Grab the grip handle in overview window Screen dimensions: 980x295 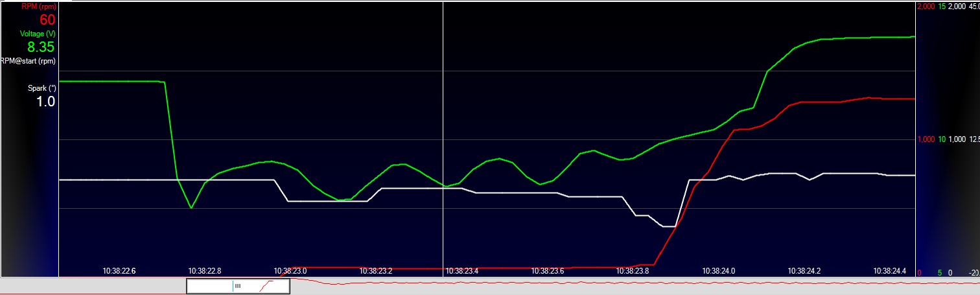click(238, 286)
